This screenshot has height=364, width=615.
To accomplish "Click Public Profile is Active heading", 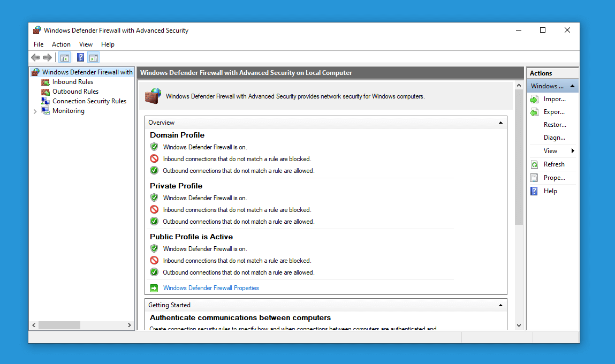I will 192,237.
